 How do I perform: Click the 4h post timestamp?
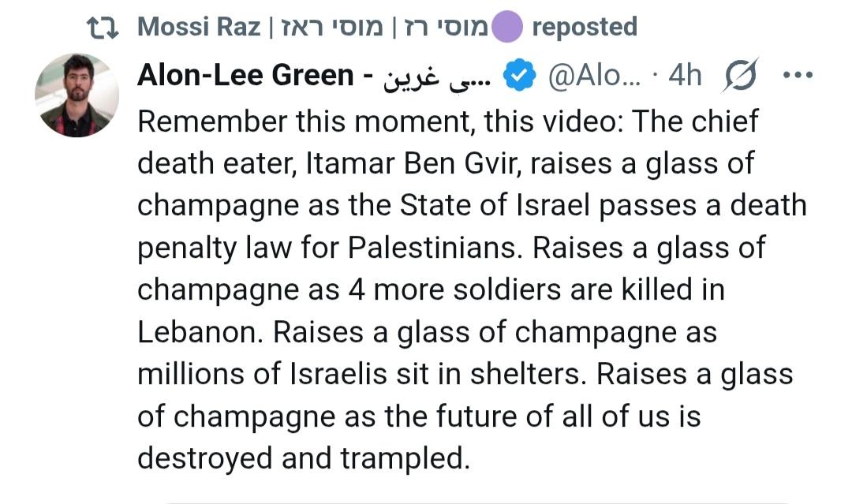[684, 76]
